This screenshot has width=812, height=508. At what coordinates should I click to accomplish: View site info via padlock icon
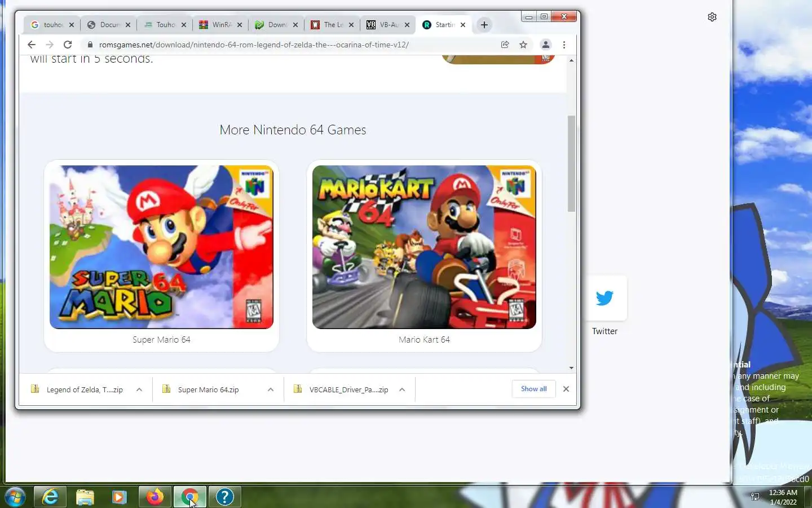click(x=90, y=45)
